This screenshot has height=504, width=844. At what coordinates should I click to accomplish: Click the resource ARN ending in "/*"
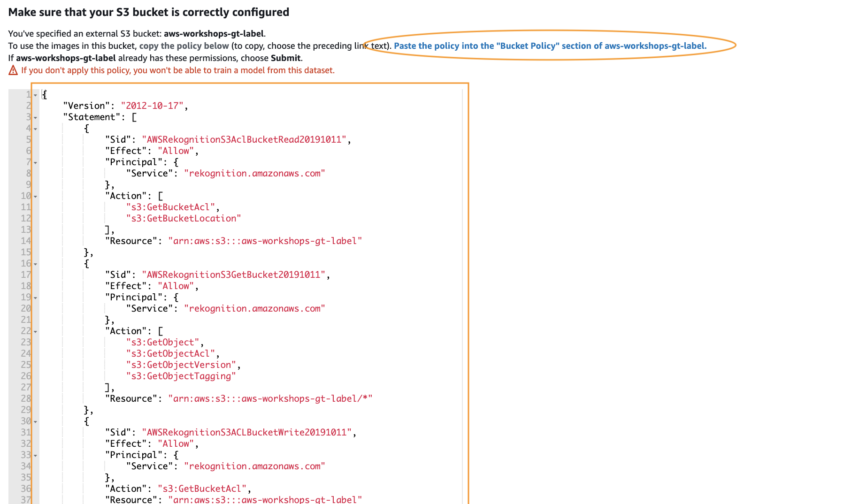point(270,398)
